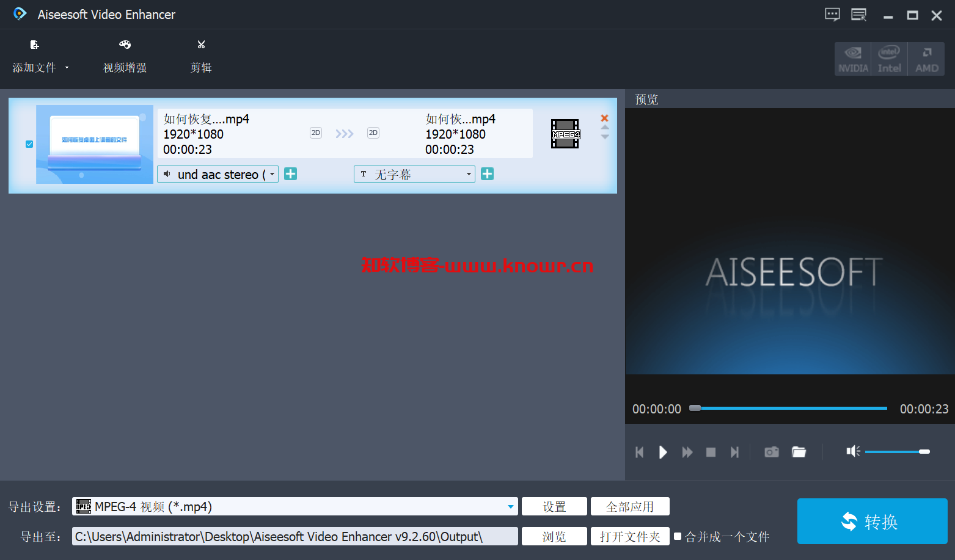955x560 pixels.
Task: Adjust the volume slider
Action: coord(898,451)
